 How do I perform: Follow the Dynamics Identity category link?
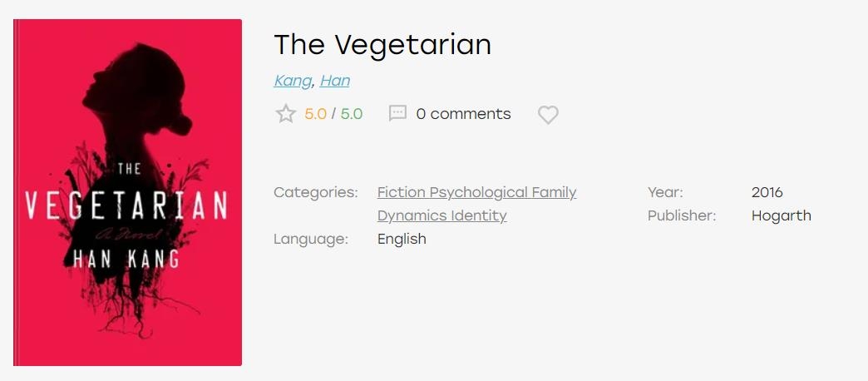(x=441, y=215)
